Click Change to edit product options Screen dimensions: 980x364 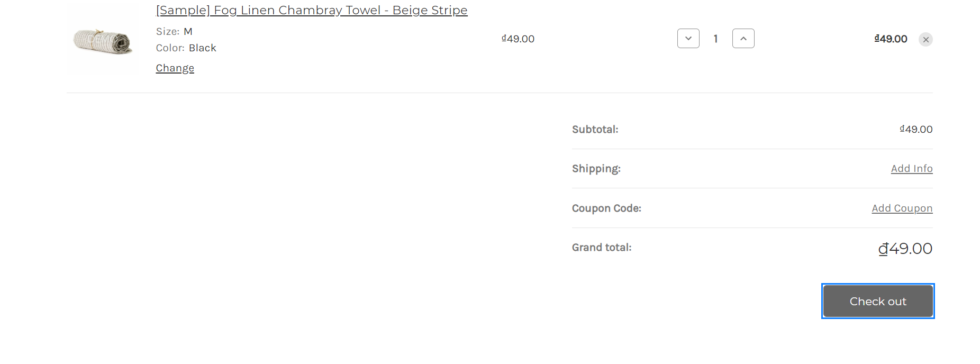pyautogui.click(x=175, y=68)
